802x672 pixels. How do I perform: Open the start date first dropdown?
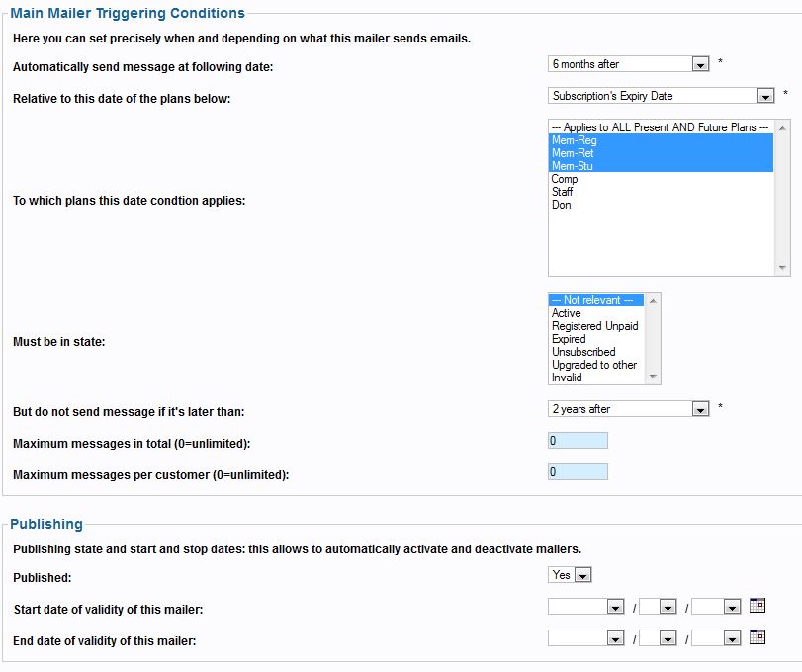coord(585,607)
